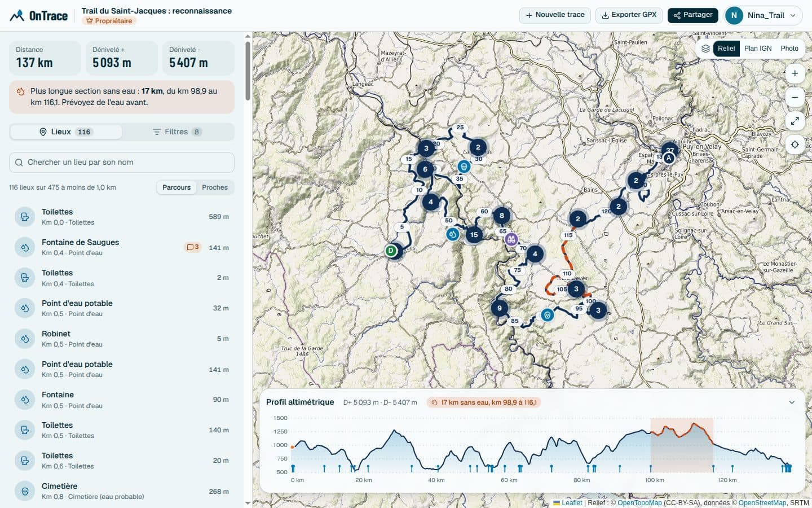The height and width of the screenshot is (508, 812).
Task: Select the Fontaine row at 90 m
Action: point(122,400)
